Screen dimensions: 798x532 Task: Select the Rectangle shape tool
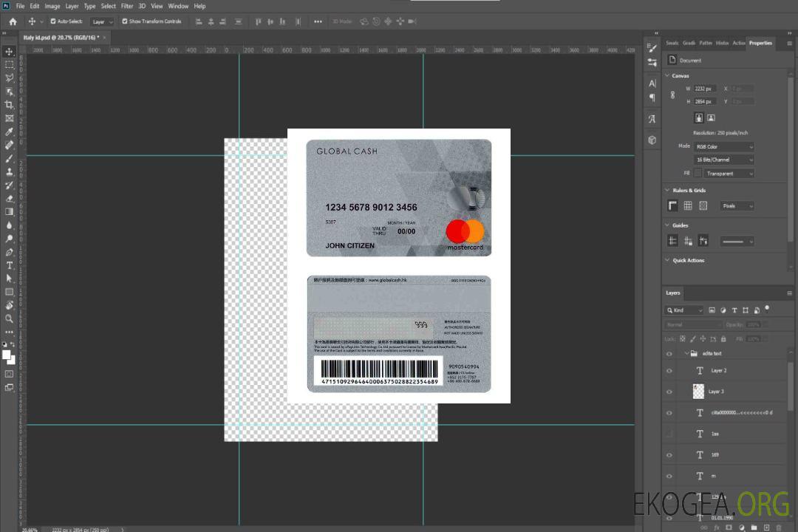tap(9, 292)
